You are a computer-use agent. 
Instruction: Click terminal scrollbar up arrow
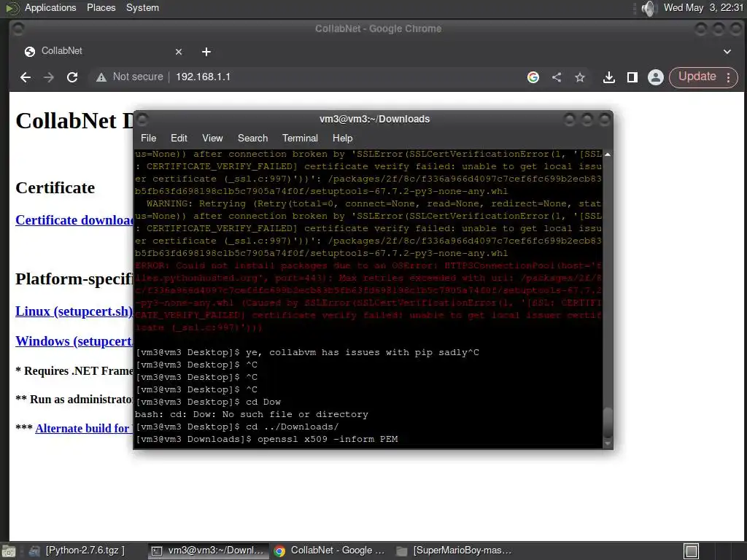608,155
